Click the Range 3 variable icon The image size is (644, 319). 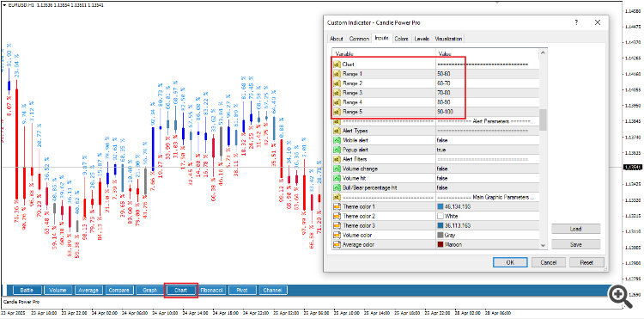click(x=337, y=93)
